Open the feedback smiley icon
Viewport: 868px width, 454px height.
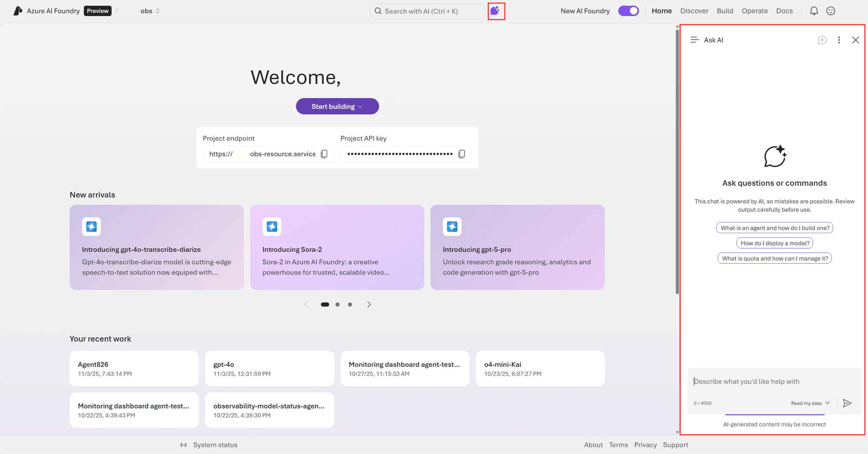click(831, 11)
